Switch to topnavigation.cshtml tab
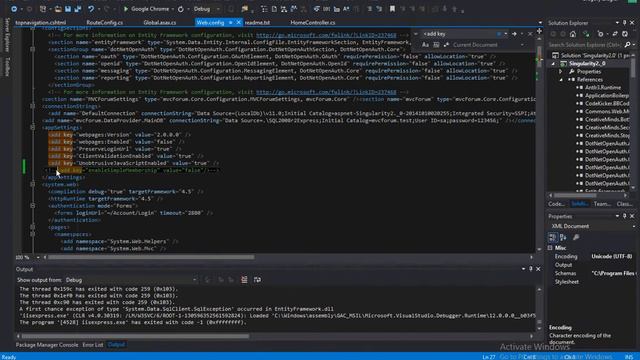 click(x=40, y=22)
